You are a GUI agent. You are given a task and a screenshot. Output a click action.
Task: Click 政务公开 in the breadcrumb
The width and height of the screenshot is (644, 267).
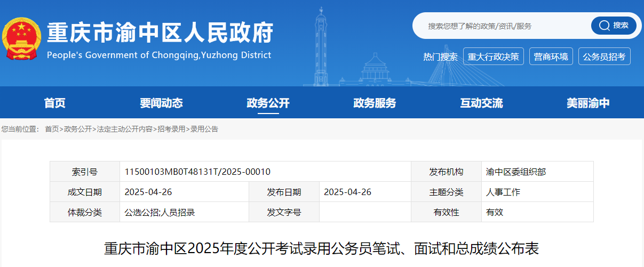click(x=78, y=130)
